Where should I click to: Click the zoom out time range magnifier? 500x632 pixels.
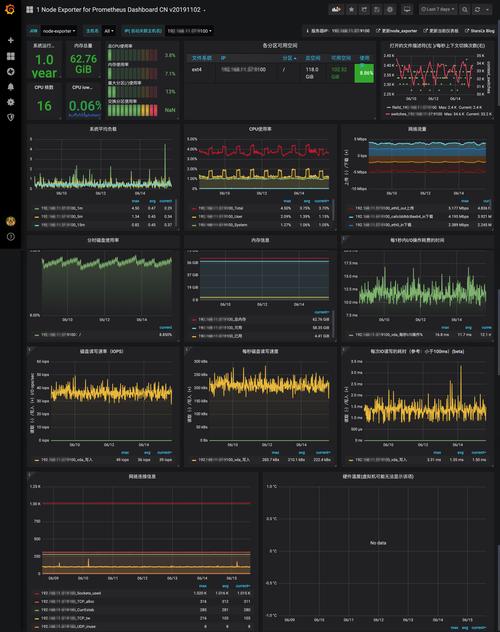coord(465,9)
